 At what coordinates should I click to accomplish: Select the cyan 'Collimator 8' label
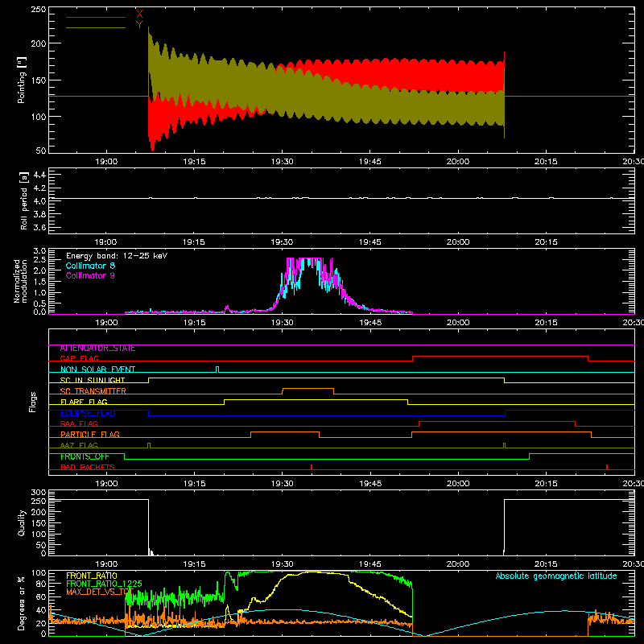[90, 266]
